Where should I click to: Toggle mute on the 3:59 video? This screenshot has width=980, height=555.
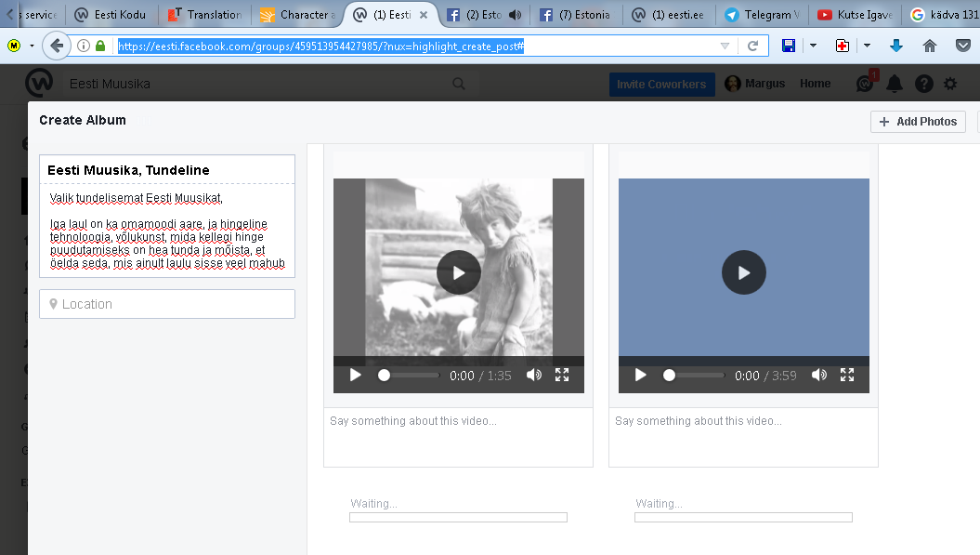819,376
